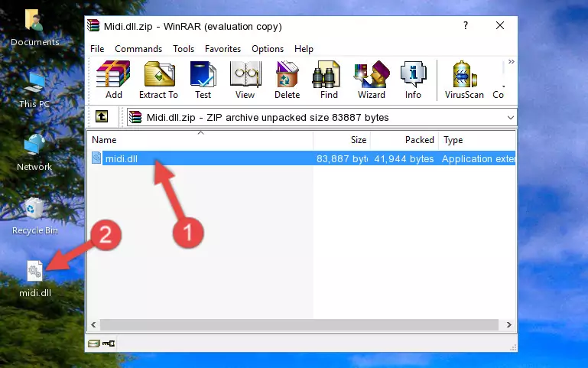Screen dimensions: 588x368
Task: Show archive Info
Action: coord(413,80)
